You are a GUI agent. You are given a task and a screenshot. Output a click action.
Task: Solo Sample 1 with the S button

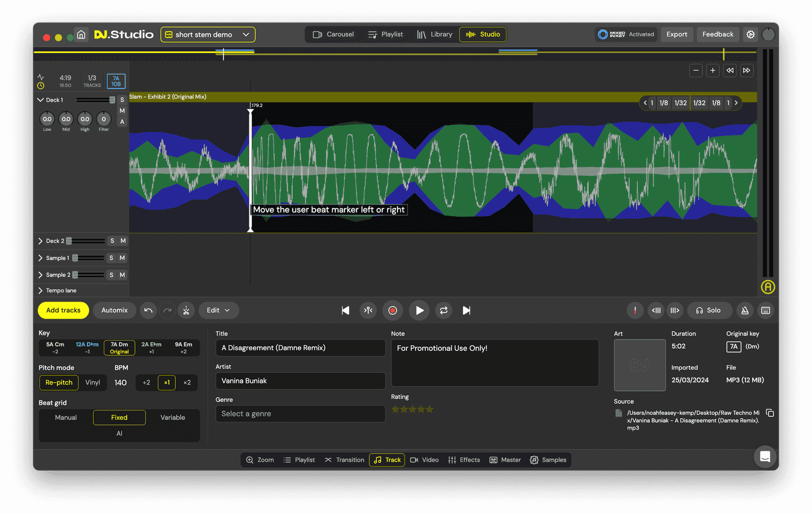pyautogui.click(x=111, y=258)
